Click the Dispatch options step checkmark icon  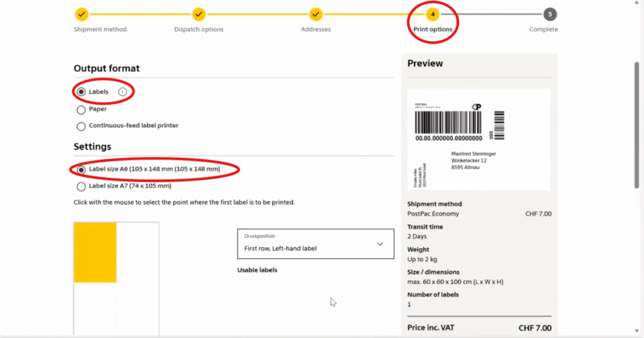[199, 14]
